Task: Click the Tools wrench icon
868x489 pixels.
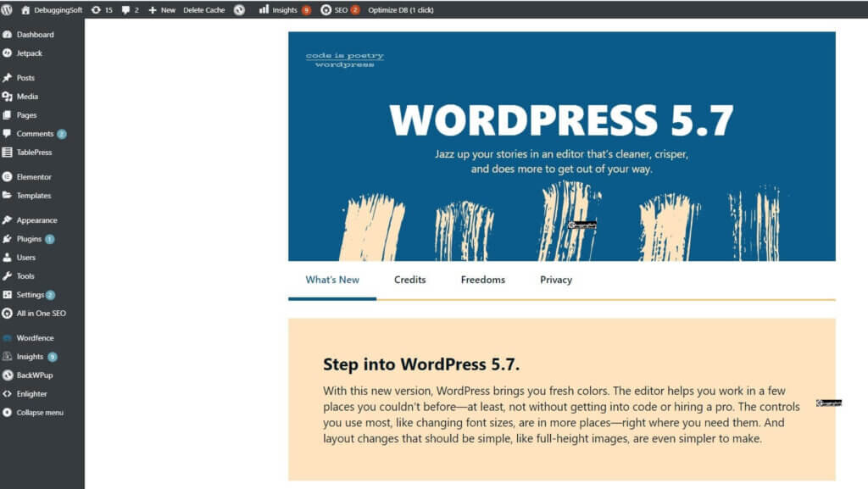Action: point(7,276)
